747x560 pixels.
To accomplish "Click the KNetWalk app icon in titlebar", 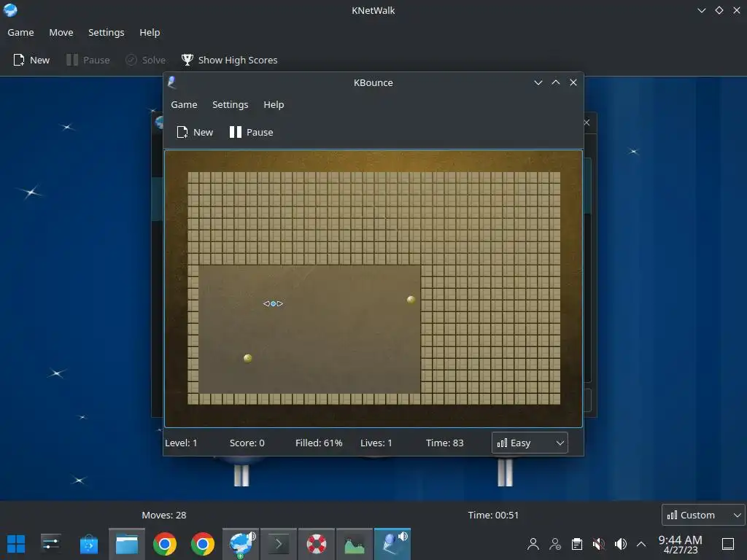I will point(10,10).
